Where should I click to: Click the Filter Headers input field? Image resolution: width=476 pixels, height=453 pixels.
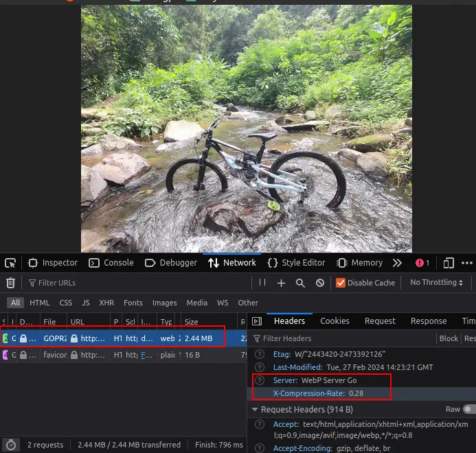point(343,338)
